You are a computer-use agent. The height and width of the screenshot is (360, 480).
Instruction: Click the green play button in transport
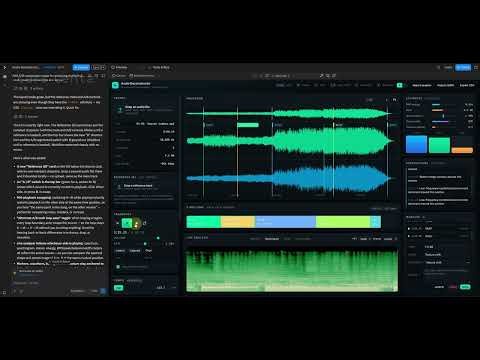[x=127, y=223]
